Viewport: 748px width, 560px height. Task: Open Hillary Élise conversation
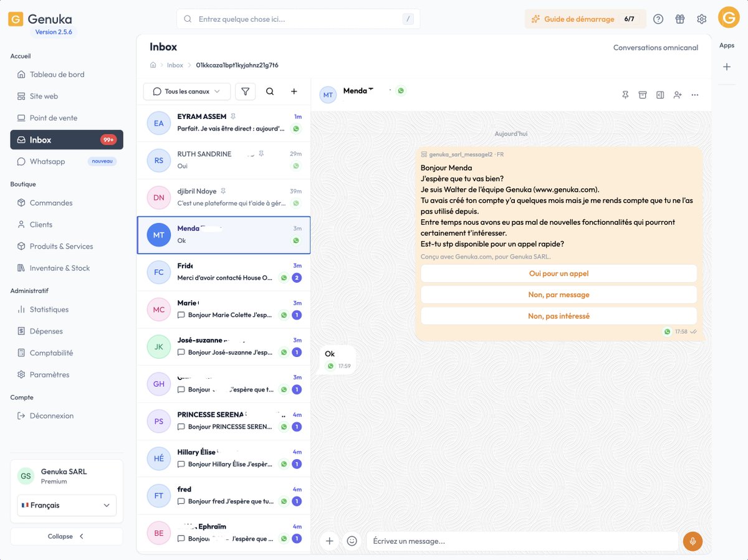tap(224, 459)
